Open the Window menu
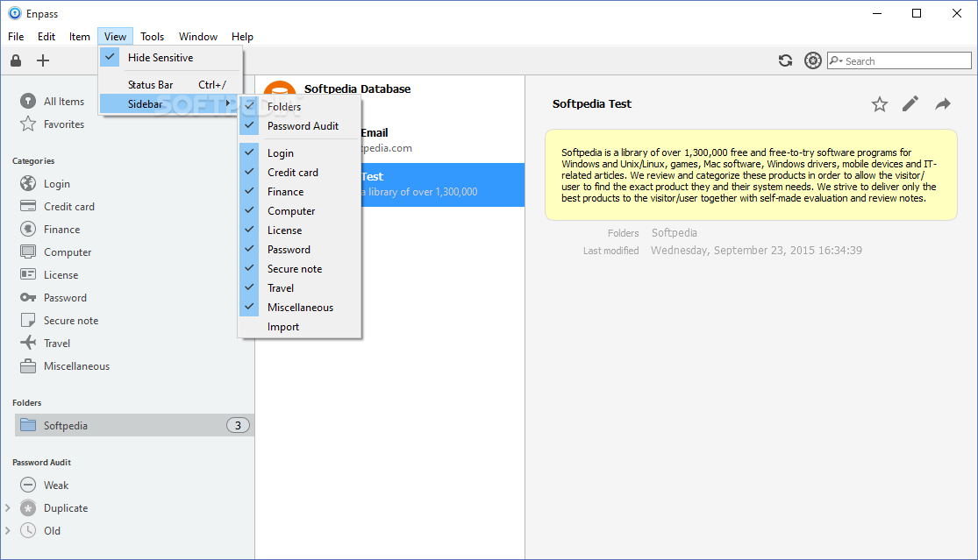 pos(197,36)
